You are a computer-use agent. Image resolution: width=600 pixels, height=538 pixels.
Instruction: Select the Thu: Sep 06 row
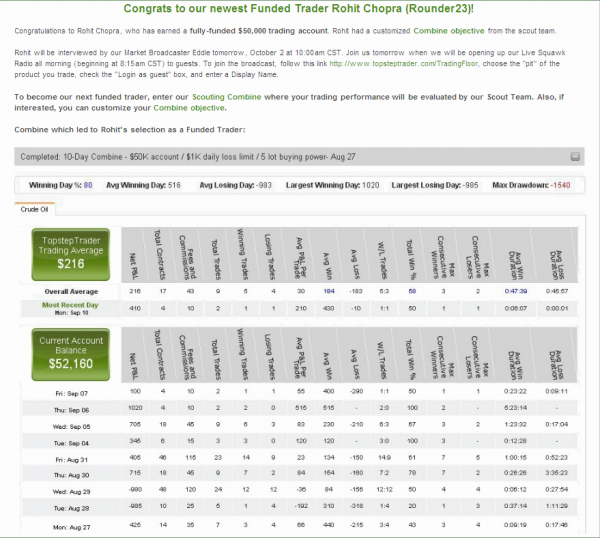pyautogui.click(x=300, y=408)
